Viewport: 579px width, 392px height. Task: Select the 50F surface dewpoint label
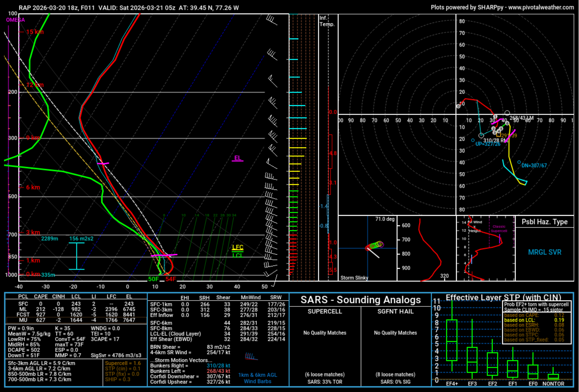click(153, 279)
